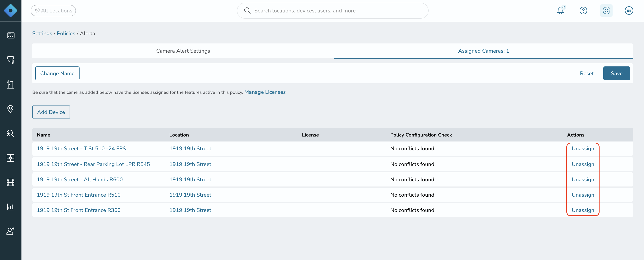Open the help question mark icon

click(x=583, y=11)
